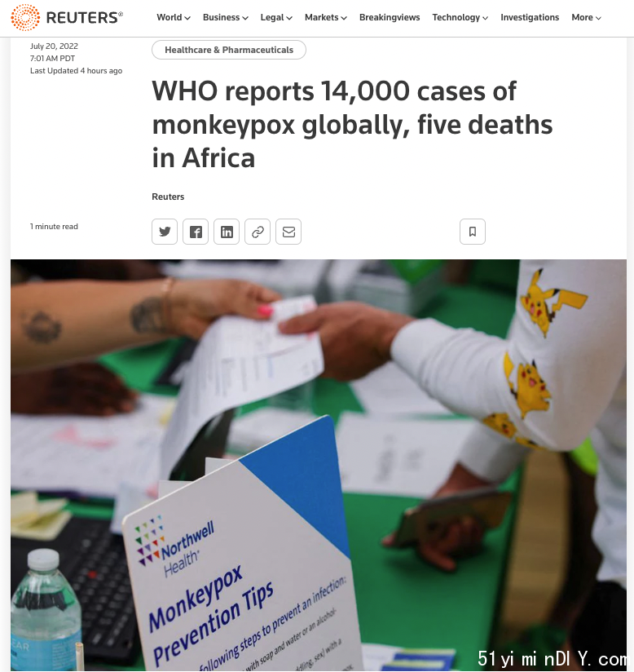Expand the Markets menu
Screen dimensions: 634x672
(326, 18)
